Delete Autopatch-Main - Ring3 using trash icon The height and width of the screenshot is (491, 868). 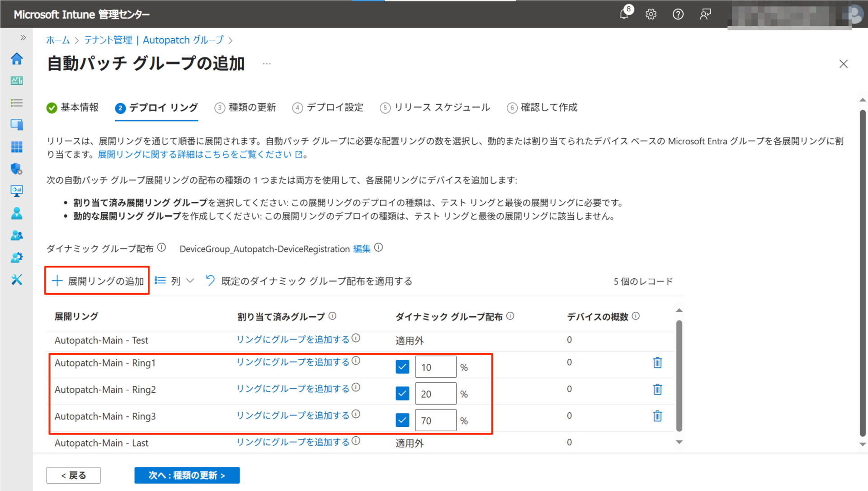[x=657, y=416]
